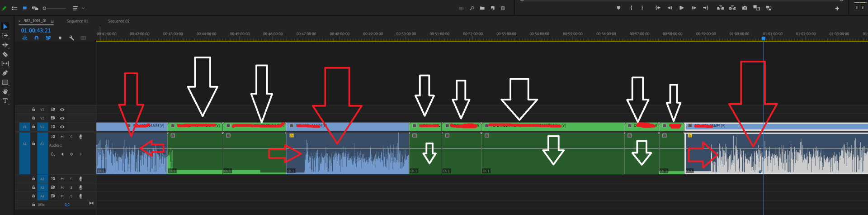
Task: Toggle Snap in timeline
Action: [x=36, y=38]
